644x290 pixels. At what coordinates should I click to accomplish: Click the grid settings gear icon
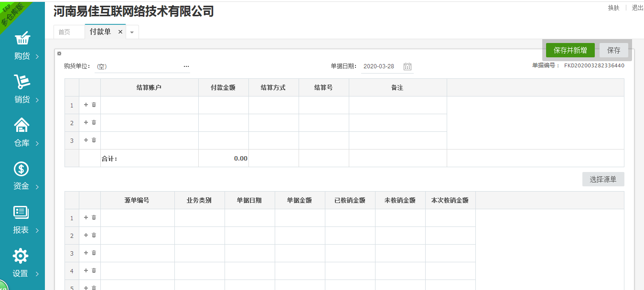point(59,54)
